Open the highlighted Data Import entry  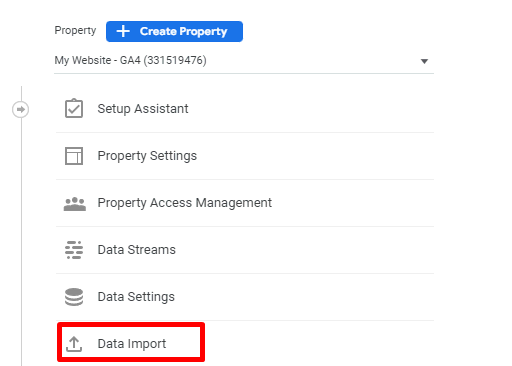coord(131,342)
